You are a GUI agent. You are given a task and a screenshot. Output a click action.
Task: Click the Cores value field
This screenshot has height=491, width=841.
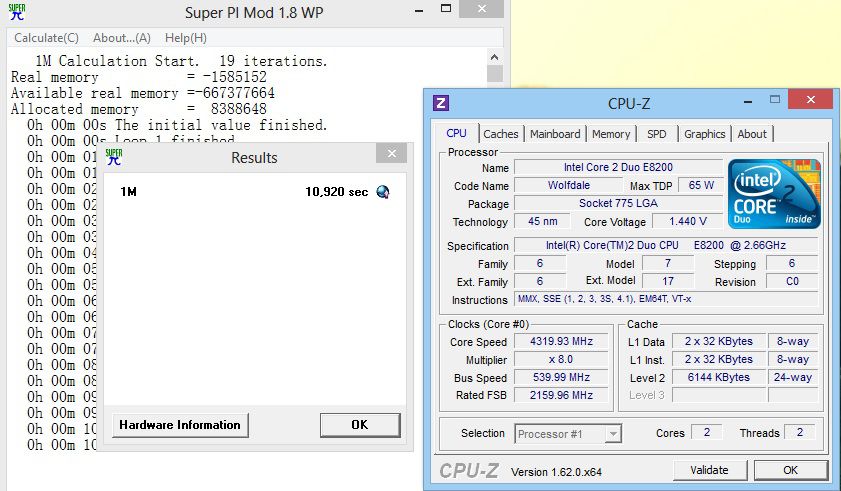[707, 433]
